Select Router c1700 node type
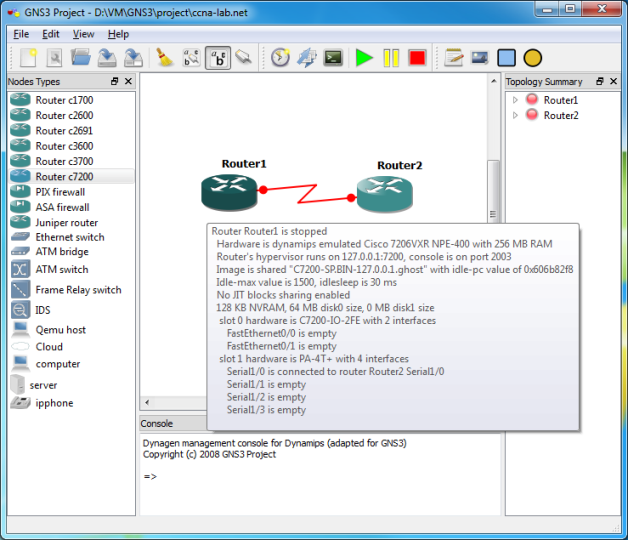Image resolution: width=628 pixels, height=540 pixels. 71,100
